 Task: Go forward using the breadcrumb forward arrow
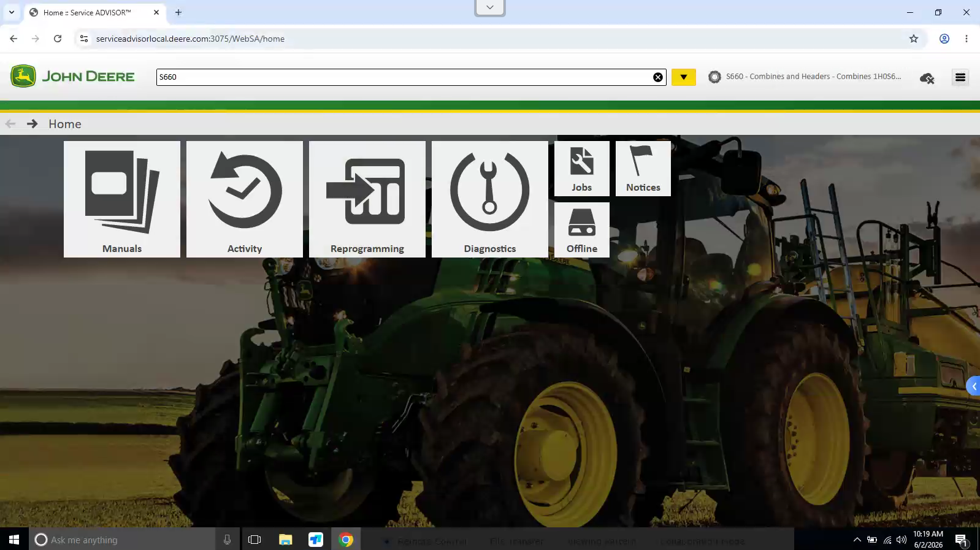coord(33,124)
